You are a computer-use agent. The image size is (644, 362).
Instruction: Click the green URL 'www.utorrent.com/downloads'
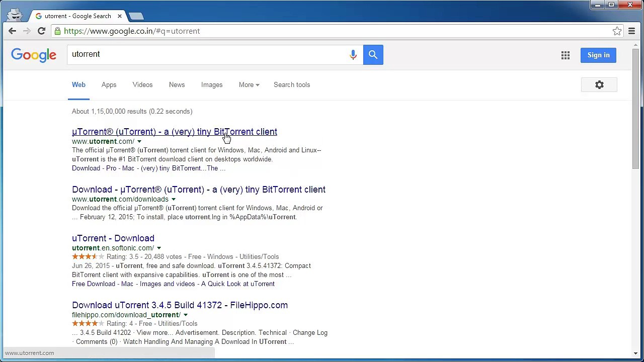click(x=120, y=200)
